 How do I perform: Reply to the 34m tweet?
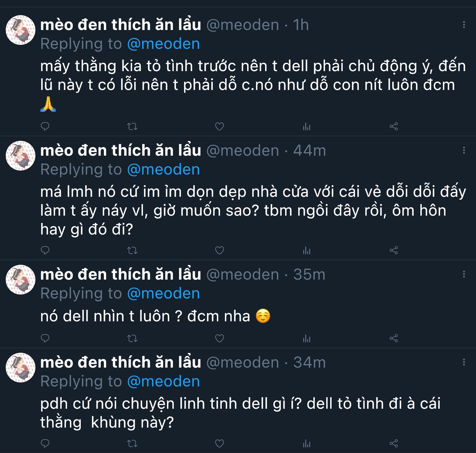[45, 443]
